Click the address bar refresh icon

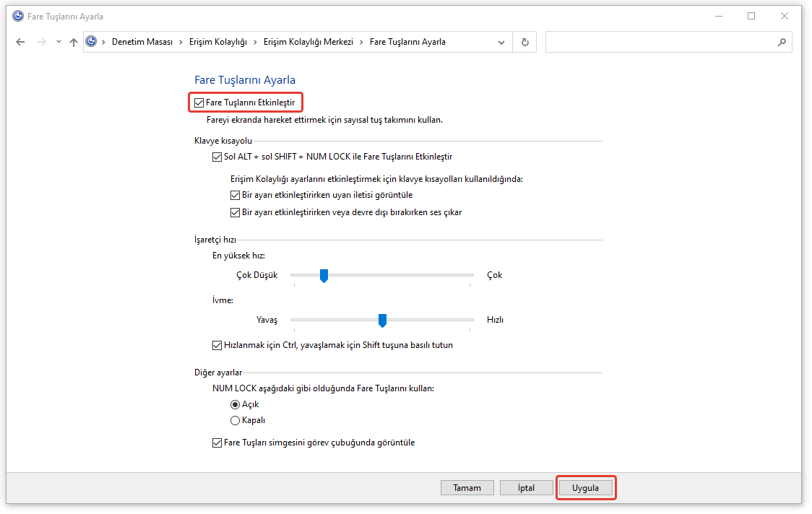pyautogui.click(x=524, y=42)
